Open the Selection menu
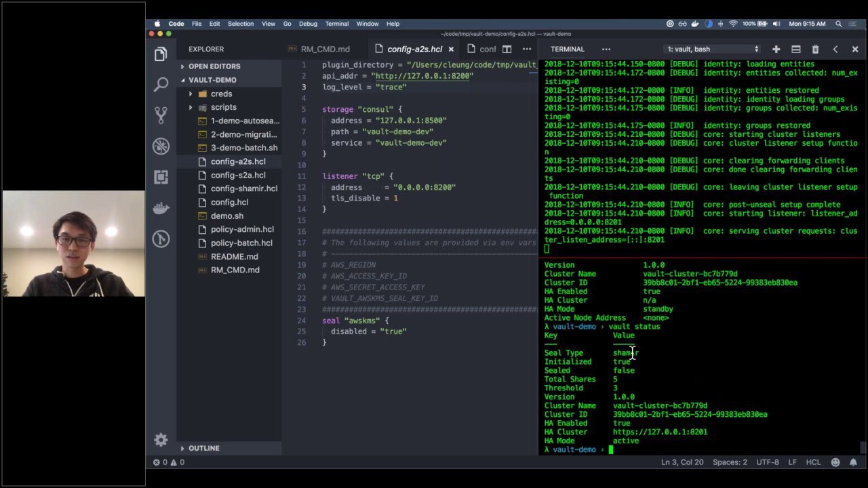This screenshot has width=868, height=488. [x=240, y=24]
